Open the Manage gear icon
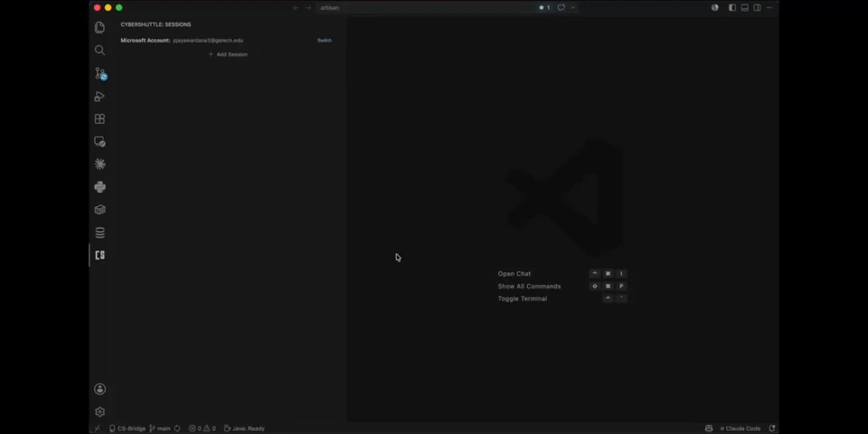Image resolution: width=868 pixels, height=434 pixels. (x=99, y=412)
